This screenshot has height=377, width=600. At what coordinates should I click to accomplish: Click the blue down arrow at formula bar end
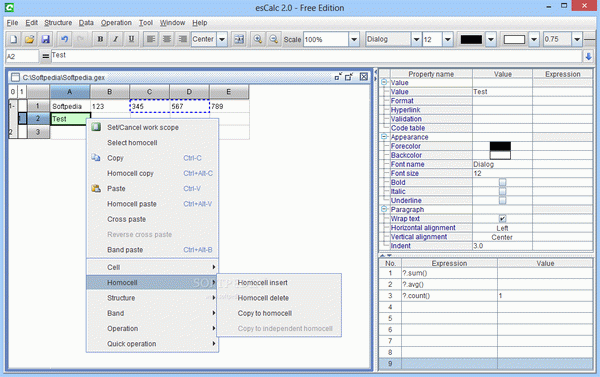click(x=589, y=57)
